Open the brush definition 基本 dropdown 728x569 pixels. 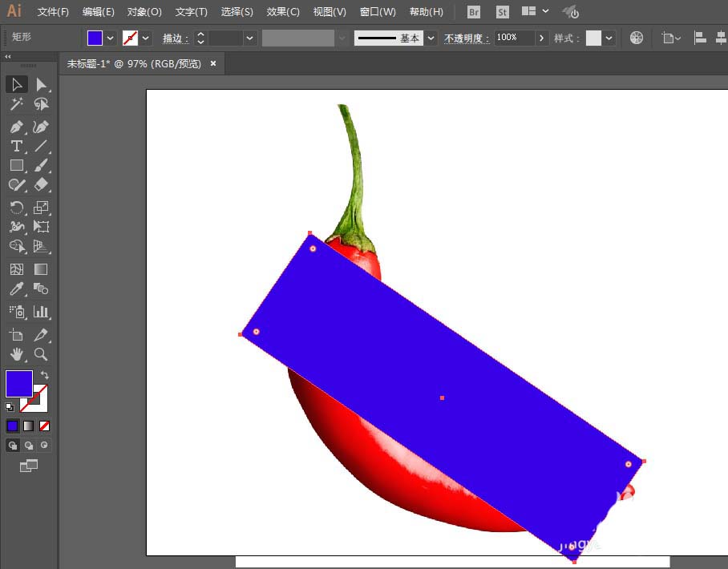click(x=431, y=38)
